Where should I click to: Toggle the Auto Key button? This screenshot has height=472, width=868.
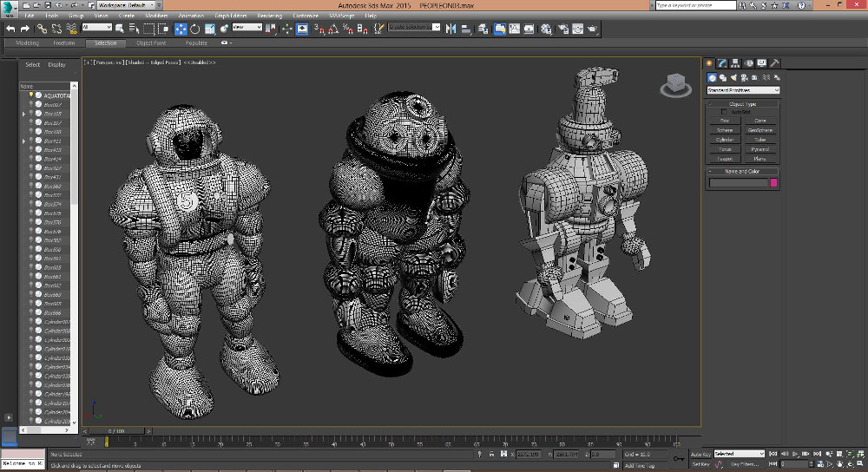tap(701, 454)
